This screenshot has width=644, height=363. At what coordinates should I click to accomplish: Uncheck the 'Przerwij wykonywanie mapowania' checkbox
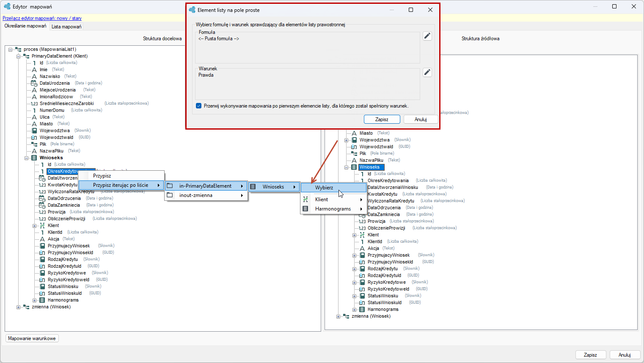(x=199, y=106)
